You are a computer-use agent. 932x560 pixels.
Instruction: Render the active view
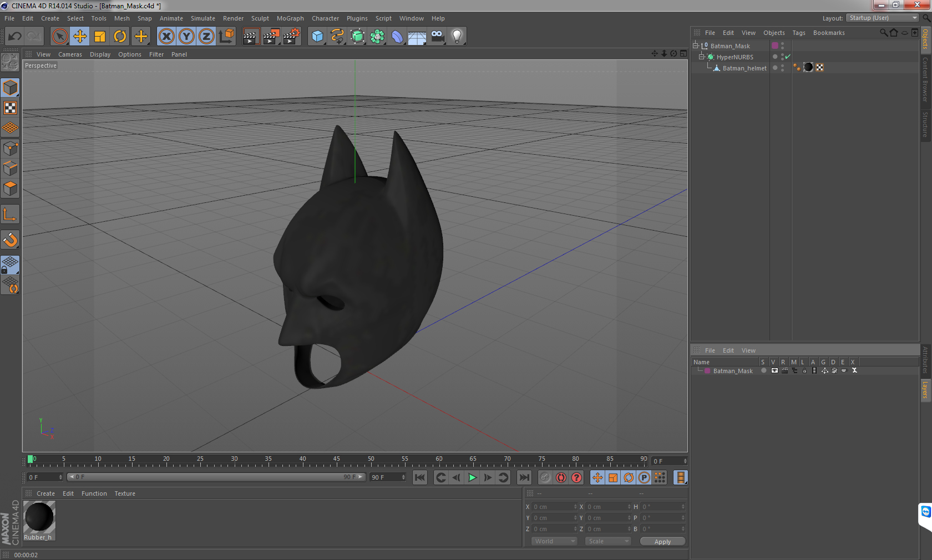click(251, 37)
